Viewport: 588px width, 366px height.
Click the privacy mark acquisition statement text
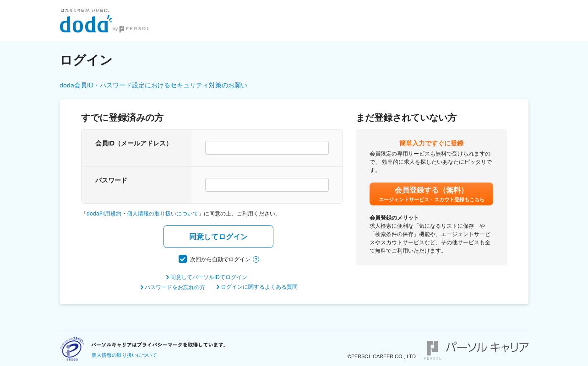coord(159,344)
